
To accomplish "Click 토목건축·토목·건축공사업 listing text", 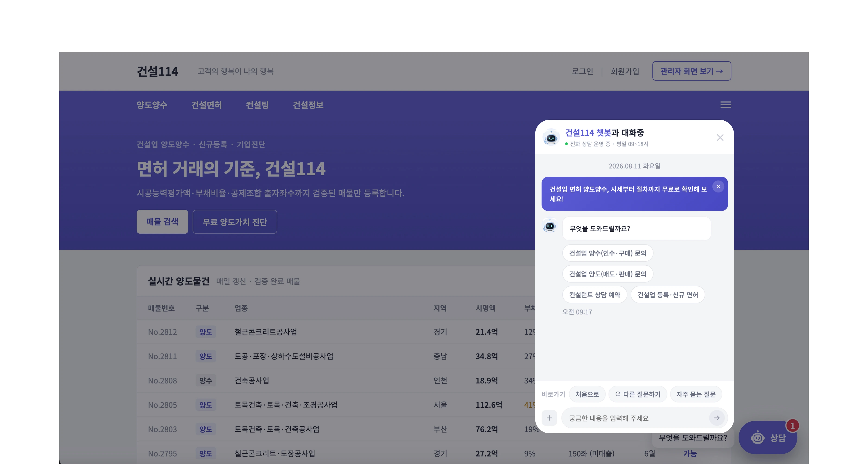I will (277, 429).
